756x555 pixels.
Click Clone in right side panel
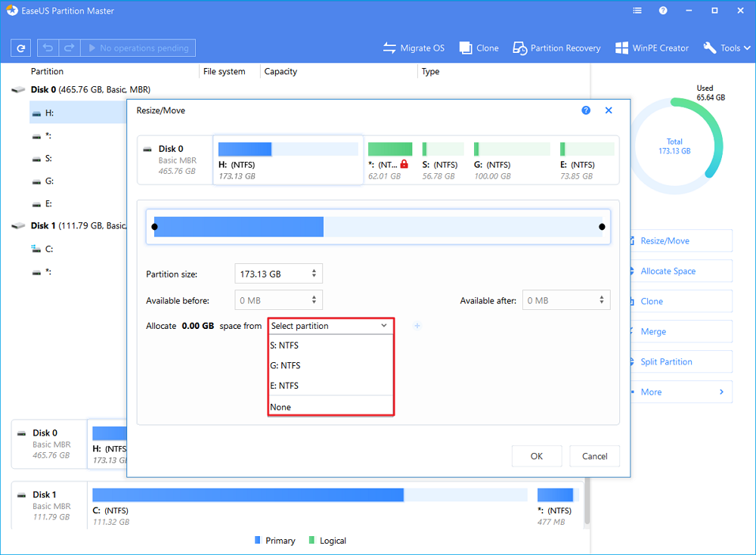681,302
